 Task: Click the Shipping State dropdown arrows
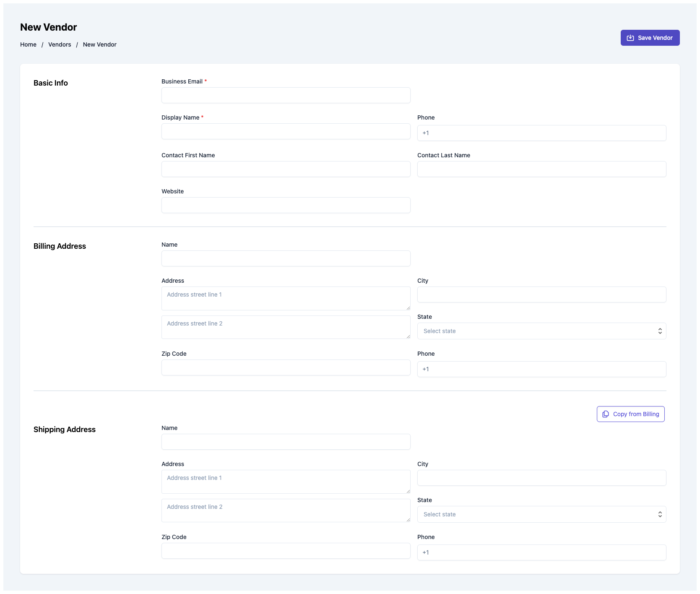click(660, 514)
